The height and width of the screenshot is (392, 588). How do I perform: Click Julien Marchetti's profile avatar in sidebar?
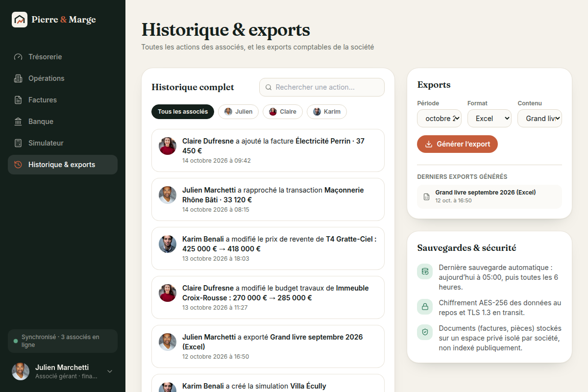[21, 371]
